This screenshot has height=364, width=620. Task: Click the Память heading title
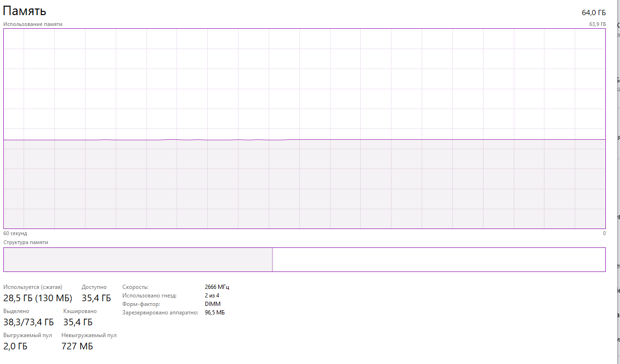click(25, 11)
